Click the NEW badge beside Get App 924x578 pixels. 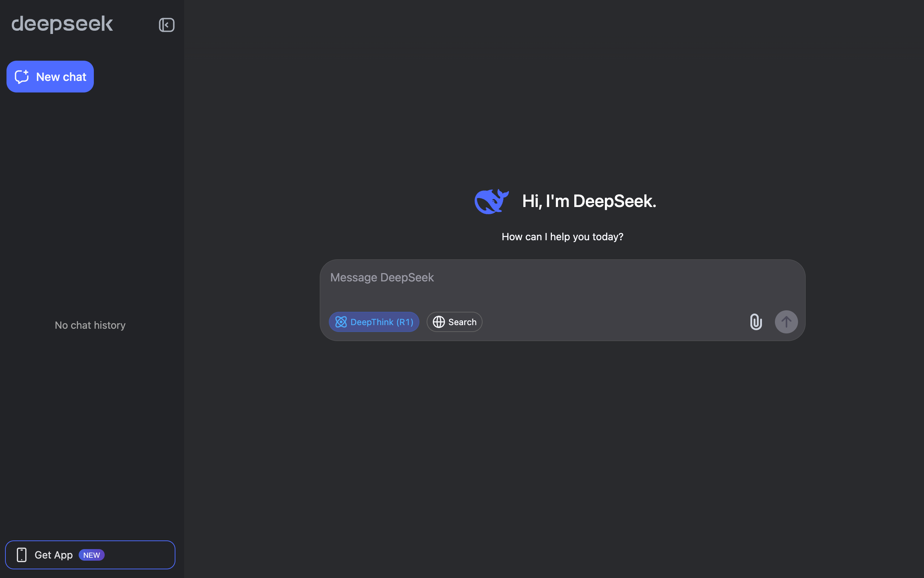pos(92,555)
